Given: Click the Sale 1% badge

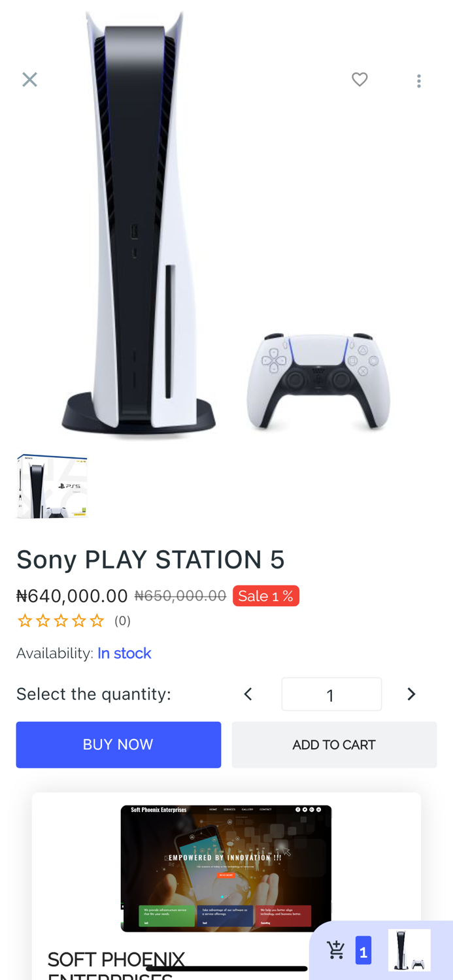Looking at the screenshot, I should [266, 595].
